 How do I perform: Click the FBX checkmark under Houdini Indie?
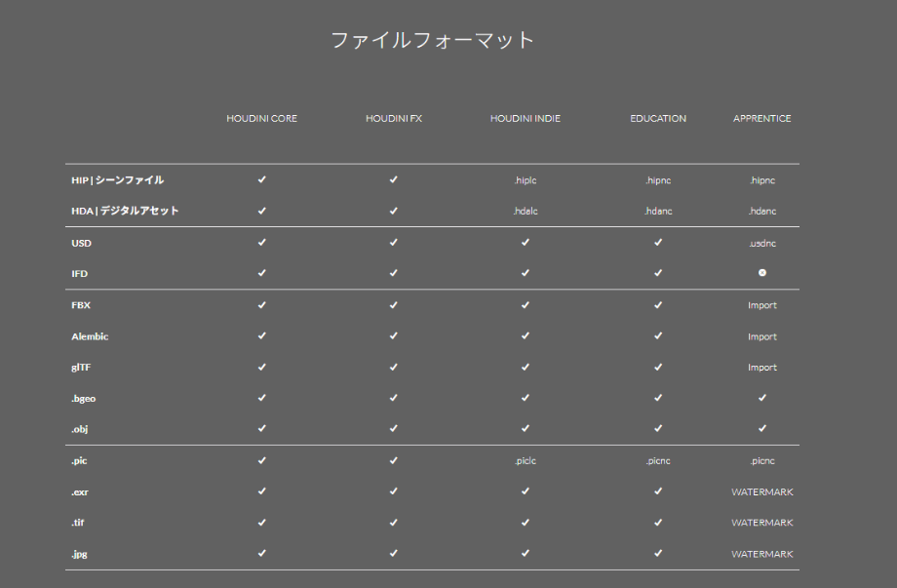525,305
